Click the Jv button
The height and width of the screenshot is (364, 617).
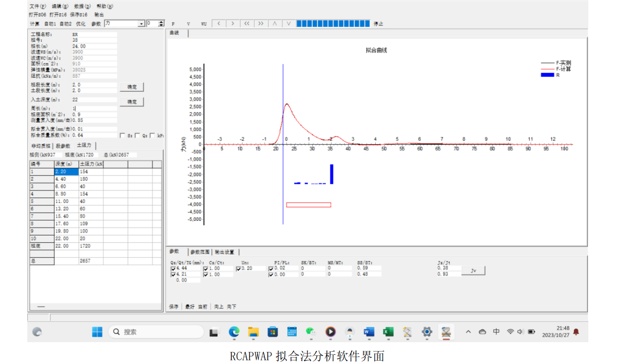[473, 271]
